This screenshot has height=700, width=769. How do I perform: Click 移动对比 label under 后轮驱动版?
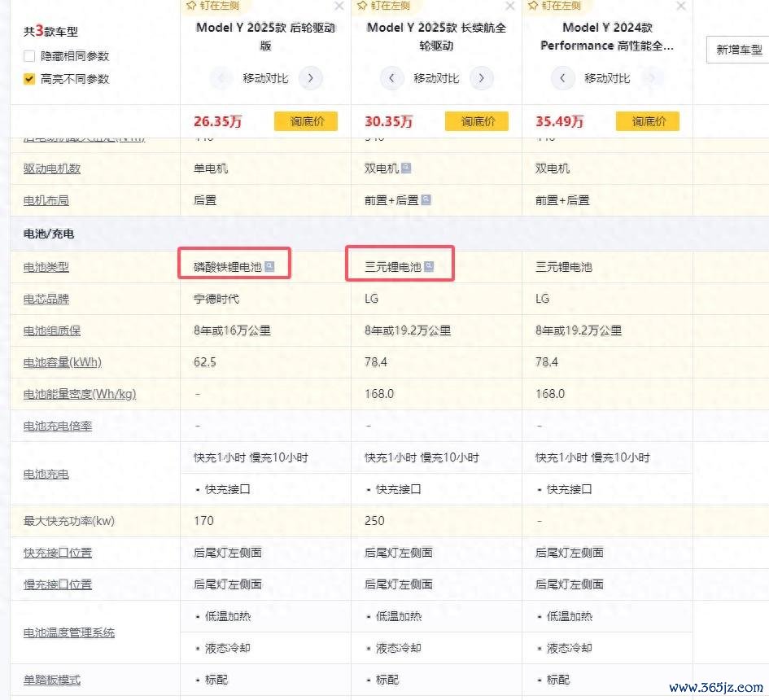click(x=265, y=78)
